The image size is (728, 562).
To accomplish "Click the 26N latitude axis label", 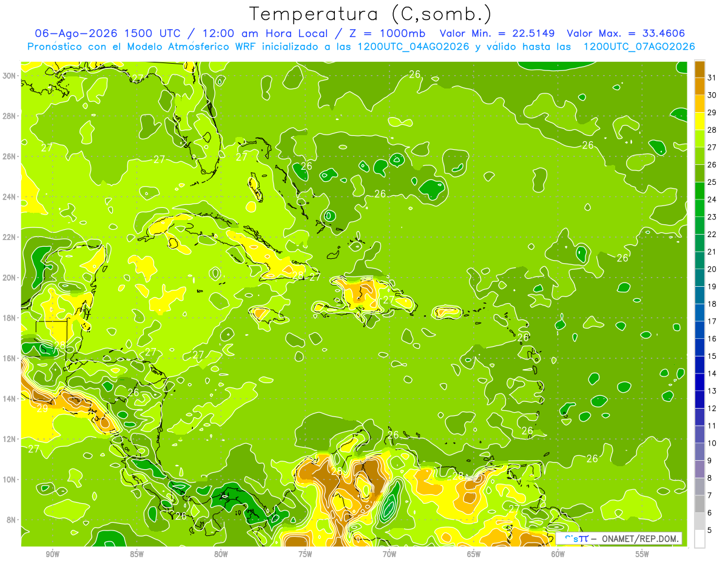I will (10, 156).
